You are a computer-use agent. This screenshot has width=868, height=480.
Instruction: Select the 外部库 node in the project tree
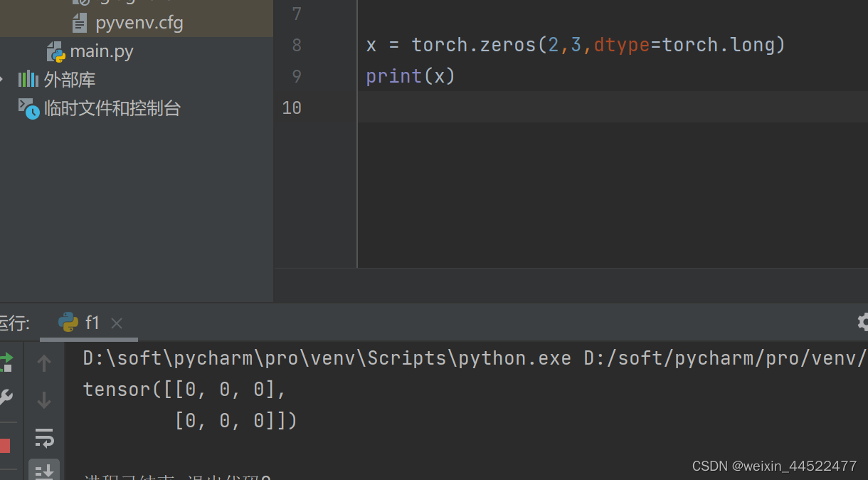coord(57,80)
